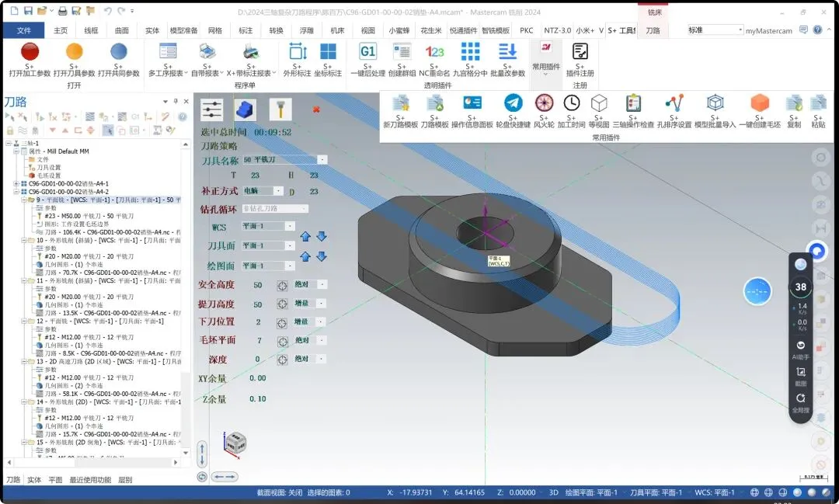Click the 新刀路模板 icon
This screenshot has width=839, height=504.
coord(400,103)
